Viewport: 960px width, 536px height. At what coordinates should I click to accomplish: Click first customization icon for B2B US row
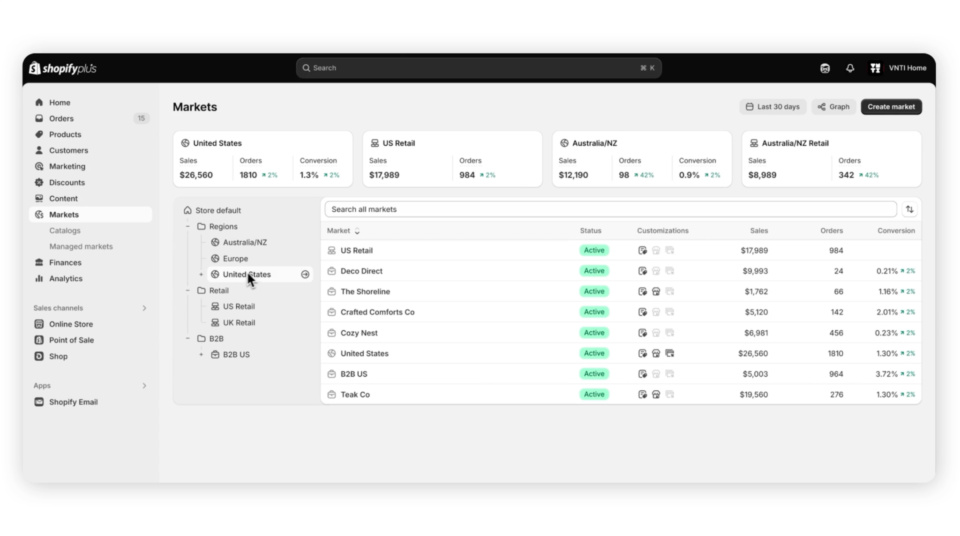[x=642, y=374]
